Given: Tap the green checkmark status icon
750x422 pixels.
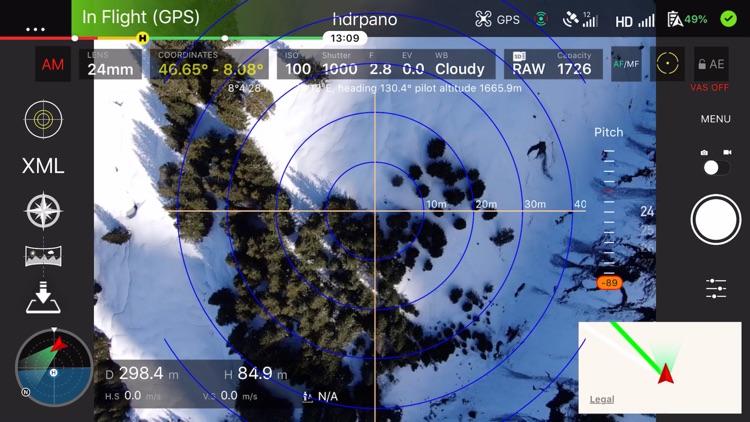Looking at the screenshot, I should 728,19.
